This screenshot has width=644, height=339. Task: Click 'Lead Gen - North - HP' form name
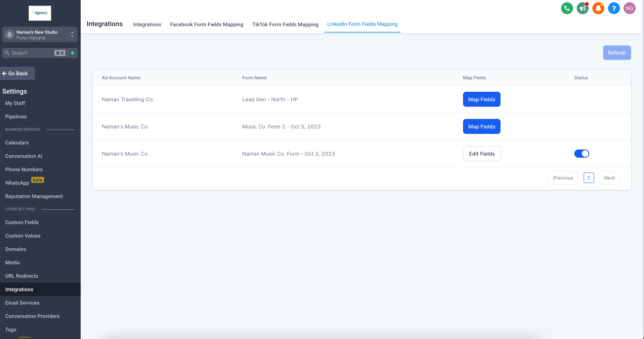point(270,99)
